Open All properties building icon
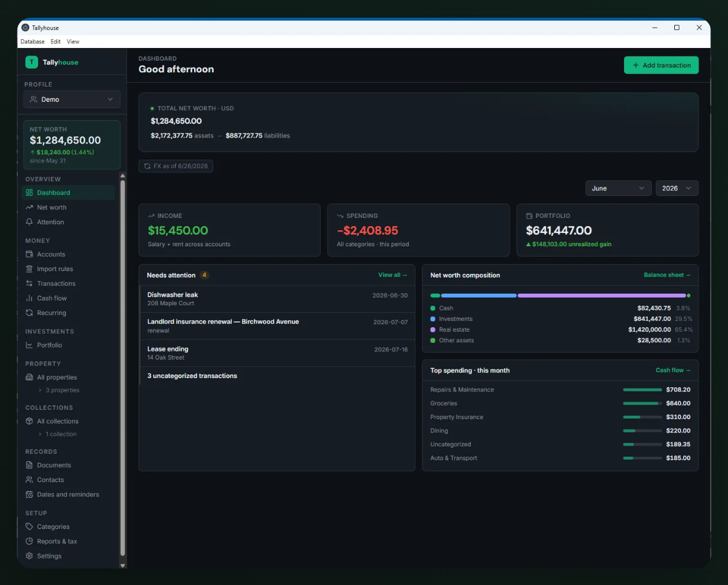This screenshot has width=728, height=585. click(29, 377)
